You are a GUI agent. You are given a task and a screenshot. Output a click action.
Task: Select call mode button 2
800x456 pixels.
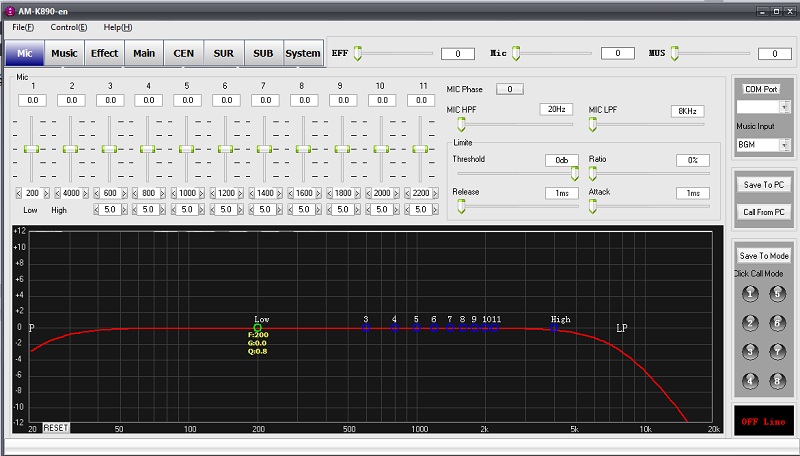pyautogui.click(x=751, y=323)
